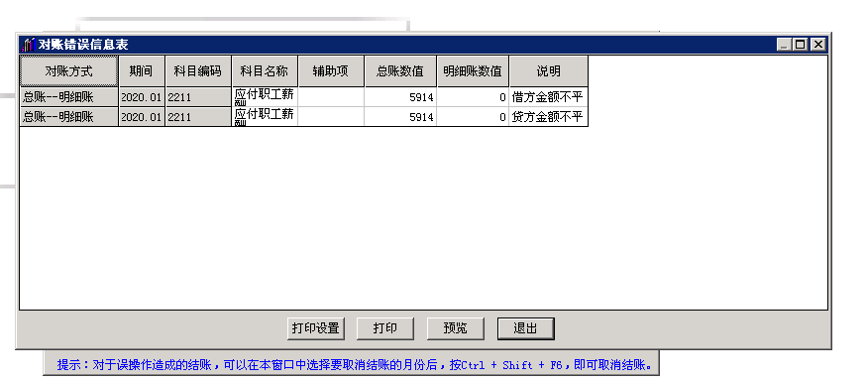The width and height of the screenshot is (868, 380).
Task: Maximize the 对账错误信息表 window
Action: [800, 45]
